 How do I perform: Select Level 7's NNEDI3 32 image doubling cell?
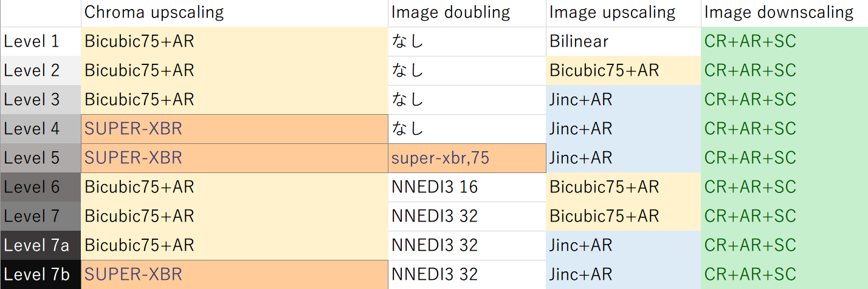coord(466,216)
